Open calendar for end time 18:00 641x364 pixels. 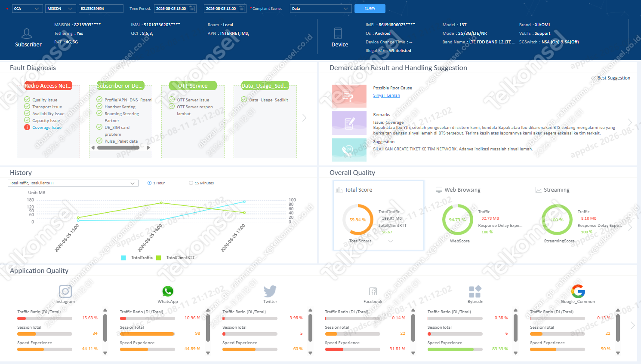(242, 9)
